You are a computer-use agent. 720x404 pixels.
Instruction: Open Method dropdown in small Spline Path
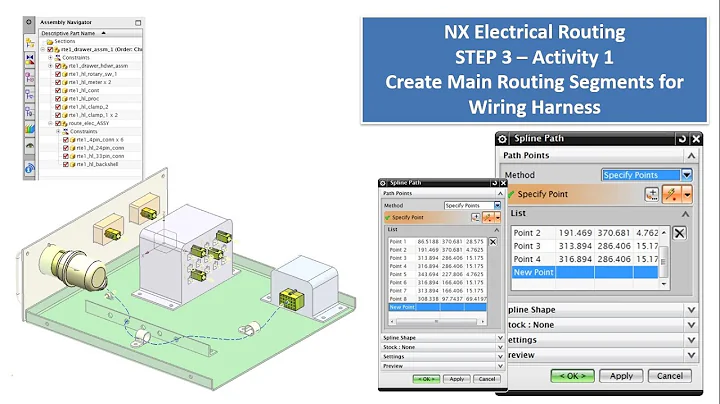pos(472,206)
